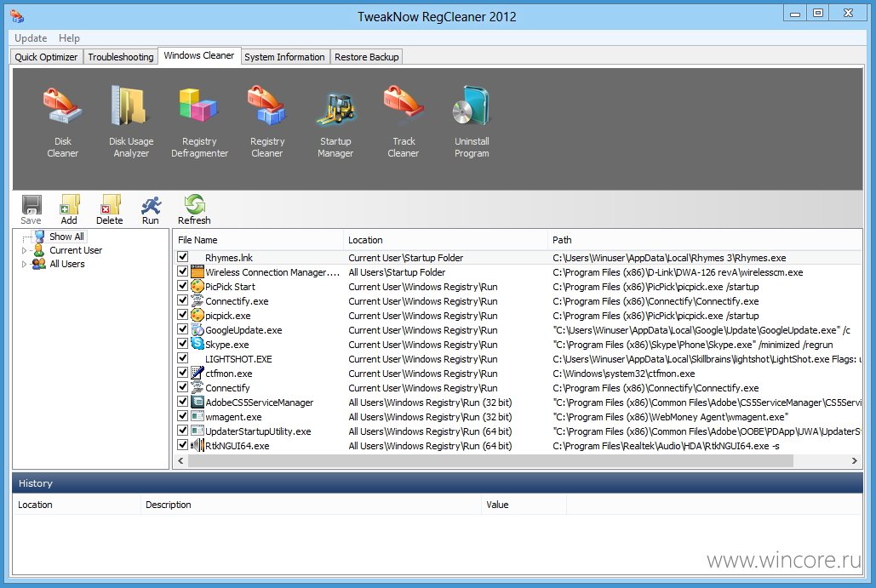Click the Skype.exe row icon
The height and width of the screenshot is (588, 876).
[x=198, y=344]
